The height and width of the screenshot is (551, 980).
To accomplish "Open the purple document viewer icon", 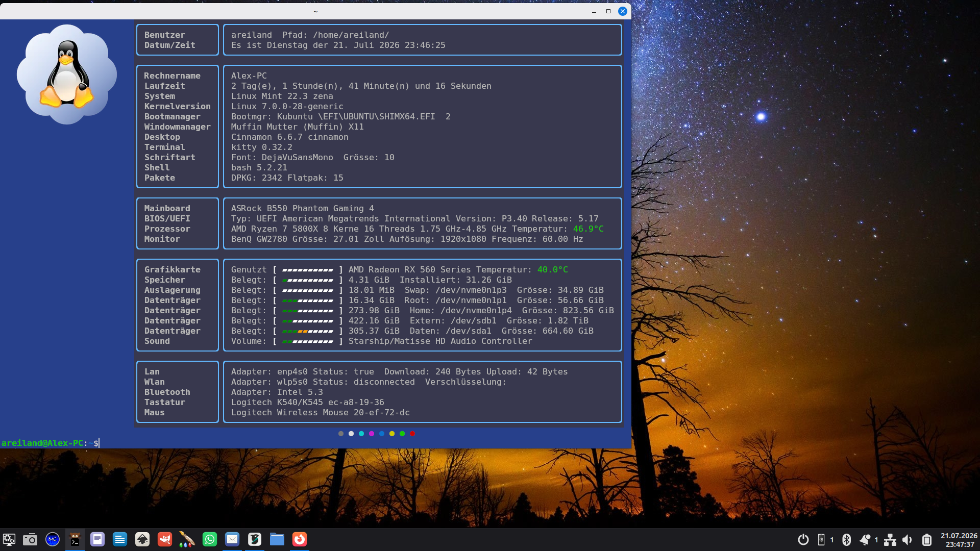I will coord(97,539).
